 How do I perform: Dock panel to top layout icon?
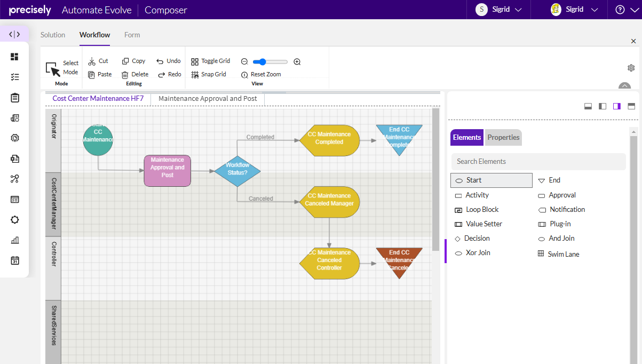[x=631, y=106]
